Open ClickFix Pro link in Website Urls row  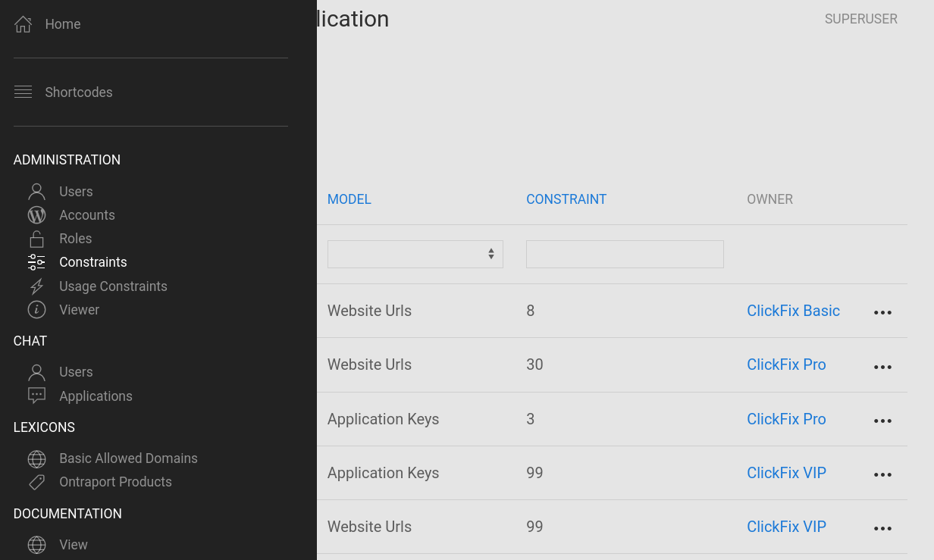click(x=786, y=364)
